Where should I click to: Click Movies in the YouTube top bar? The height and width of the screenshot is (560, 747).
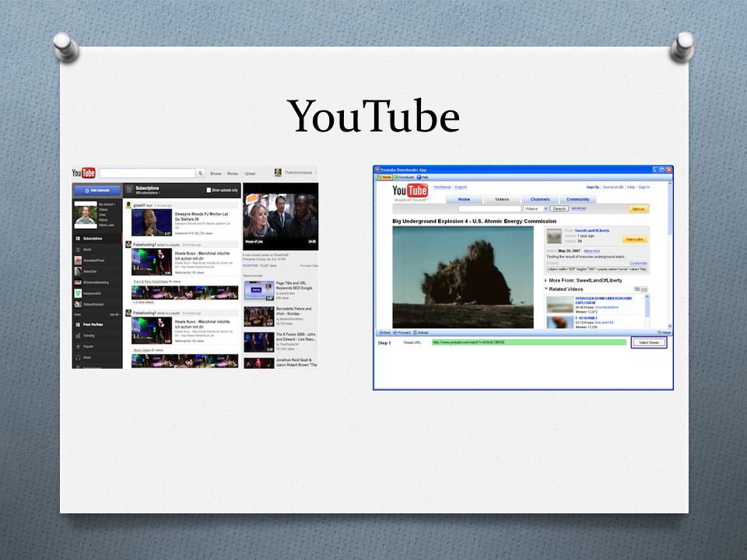click(x=233, y=173)
